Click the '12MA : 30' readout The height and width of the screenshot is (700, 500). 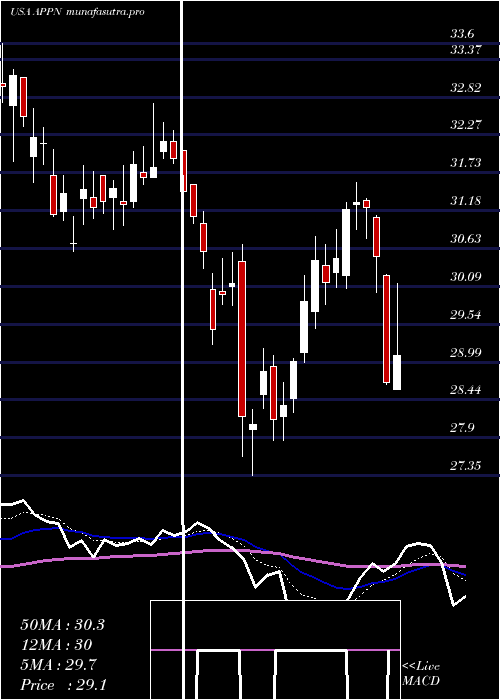coord(56,645)
